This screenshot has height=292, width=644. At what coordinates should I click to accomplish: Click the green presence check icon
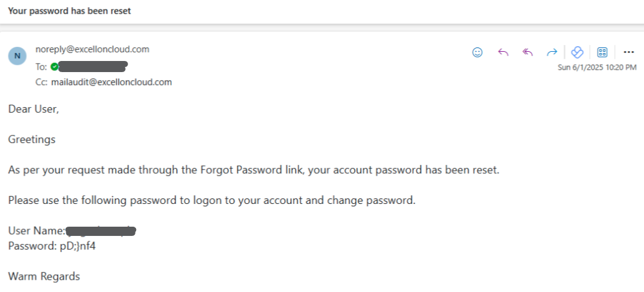(54, 67)
